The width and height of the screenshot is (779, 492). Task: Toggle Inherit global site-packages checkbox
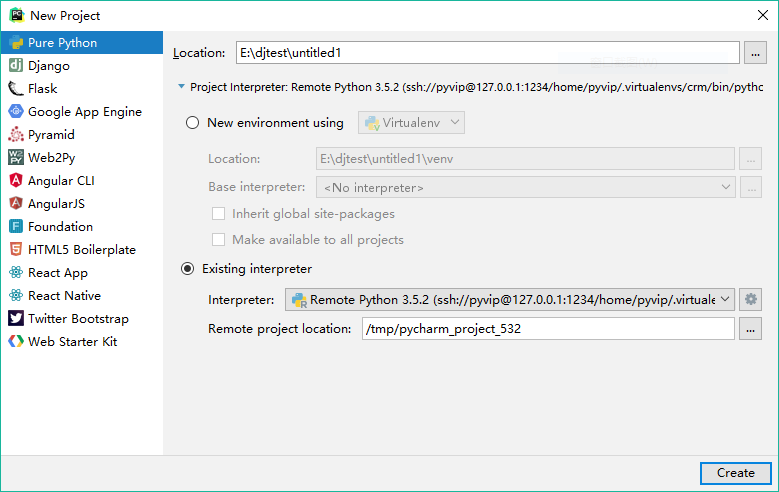pyautogui.click(x=218, y=214)
